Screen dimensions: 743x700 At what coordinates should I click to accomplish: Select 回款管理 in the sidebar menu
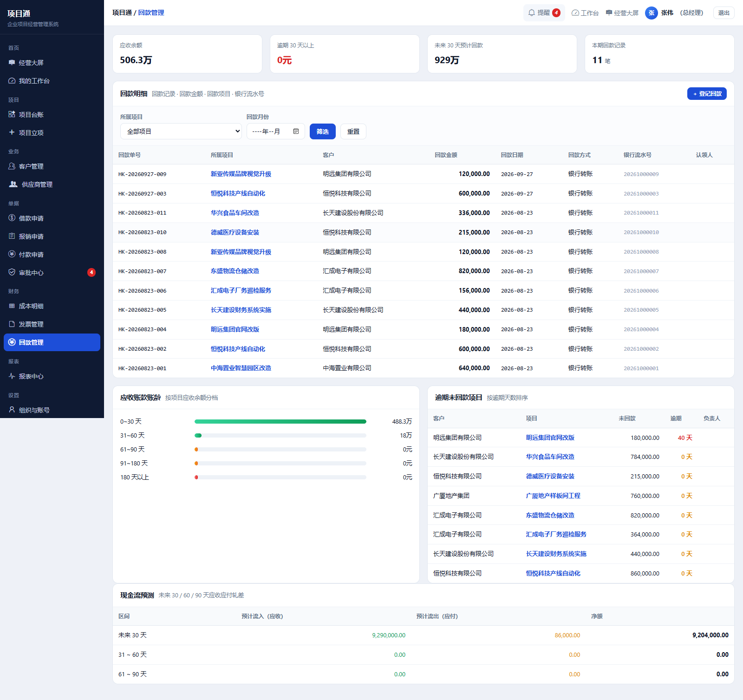(52, 342)
